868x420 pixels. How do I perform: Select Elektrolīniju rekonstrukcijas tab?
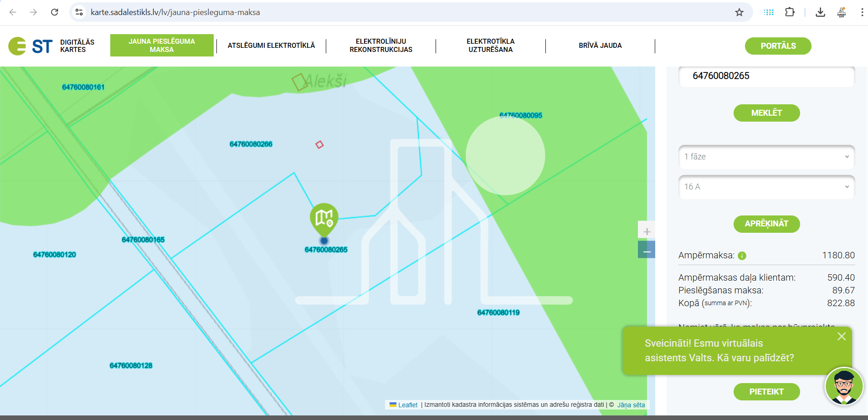coord(381,46)
